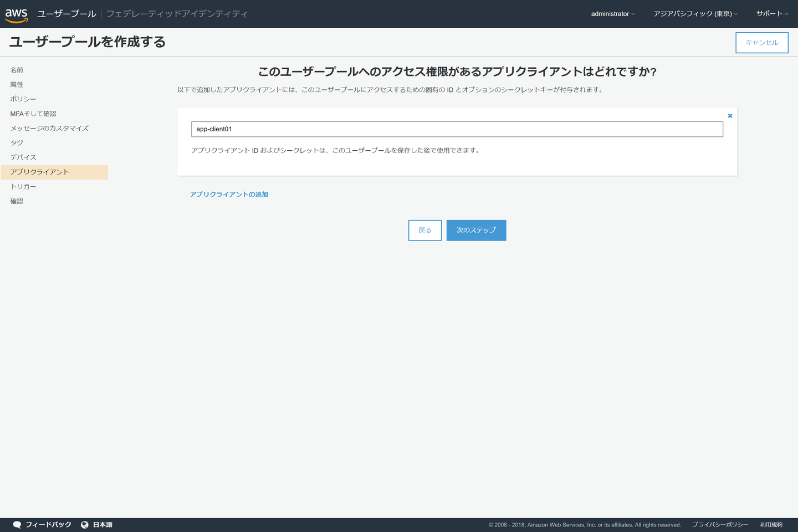Click the アプリクライアントの追加 link
The image size is (798, 532).
229,195
